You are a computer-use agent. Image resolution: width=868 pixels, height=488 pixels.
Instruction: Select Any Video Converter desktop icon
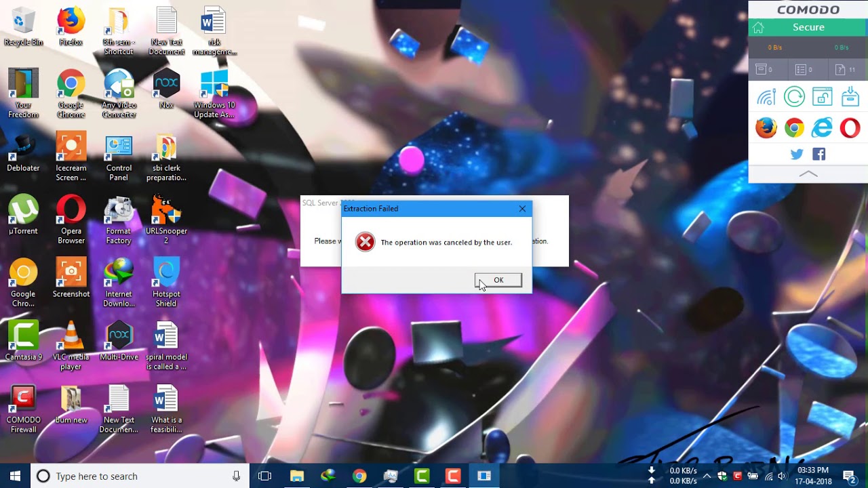click(119, 94)
